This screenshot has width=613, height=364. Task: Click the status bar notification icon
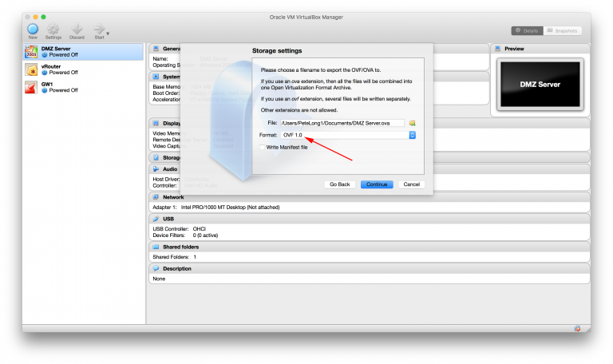click(577, 329)
